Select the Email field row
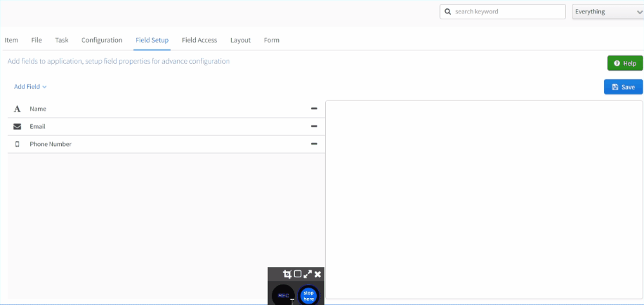Screen dimensions: 644x305 166,126
